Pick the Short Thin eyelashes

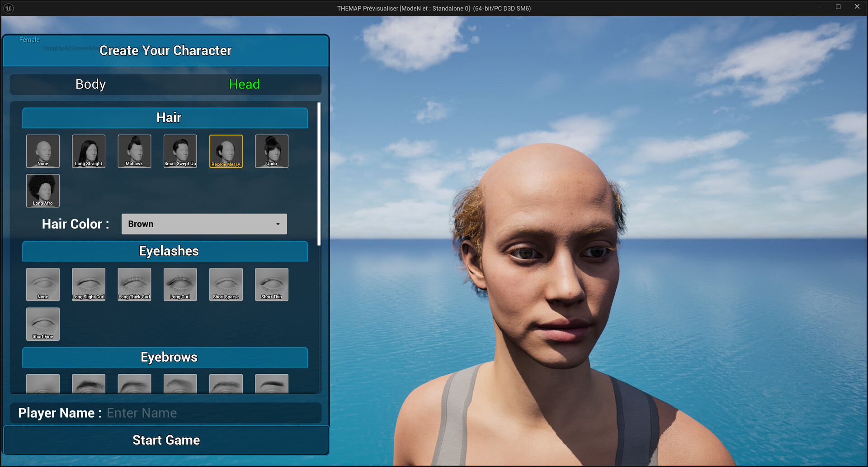[271, 284]
